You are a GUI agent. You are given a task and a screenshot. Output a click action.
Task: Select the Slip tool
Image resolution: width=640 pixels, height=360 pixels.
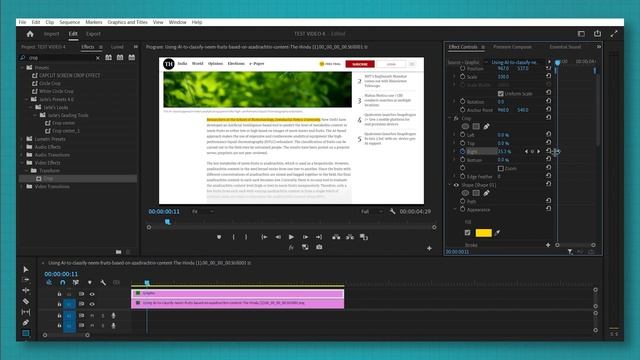tap(26, 312)
